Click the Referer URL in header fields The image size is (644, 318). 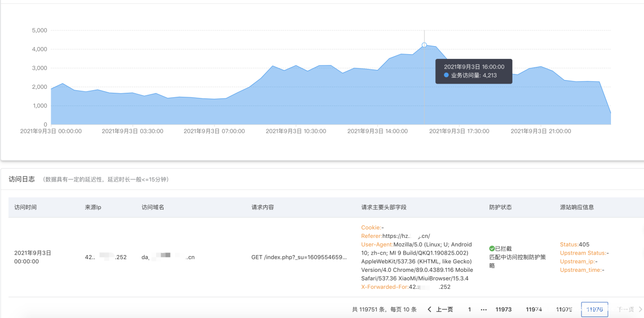(x=406, y=236)
